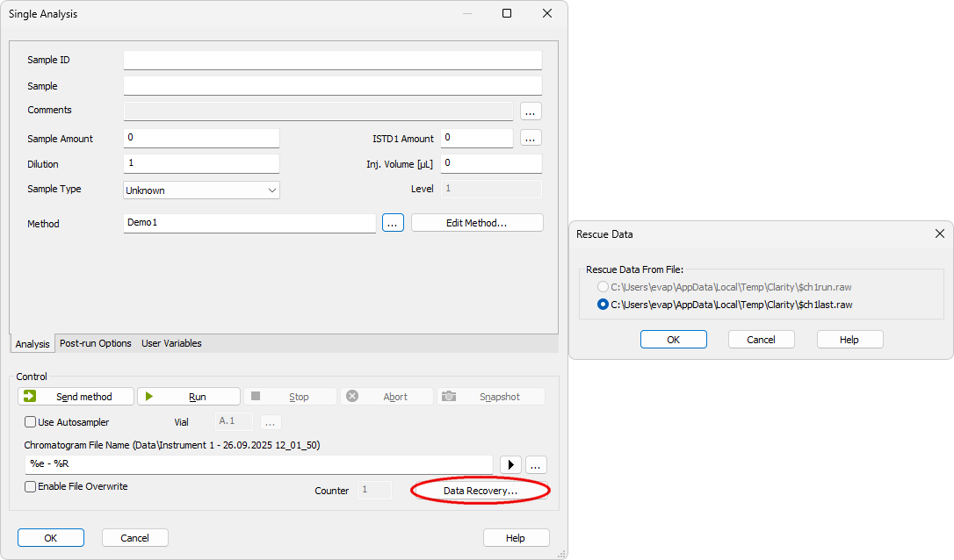Start the analysis with Run button
Viewport: 954px width, 560px height.
[188, 397]
